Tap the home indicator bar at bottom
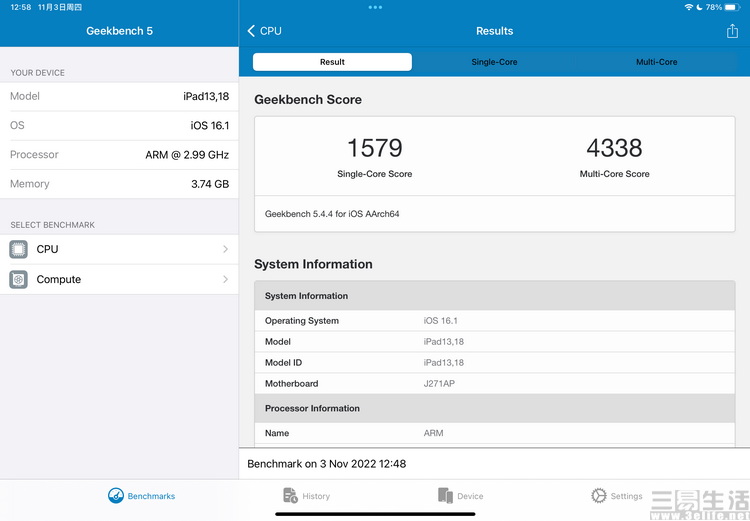The width and height of the screenshot is (750, 521). (x=375, y=514)
